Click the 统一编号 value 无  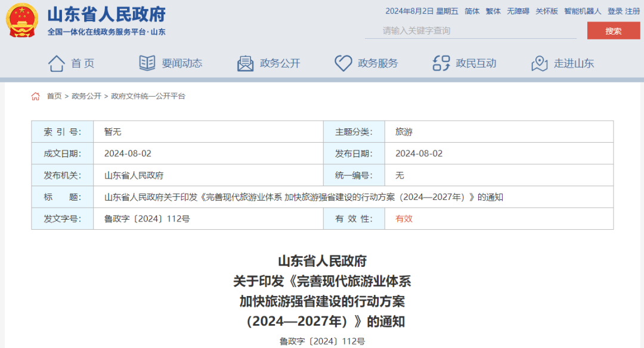click(x=400, y=175)
